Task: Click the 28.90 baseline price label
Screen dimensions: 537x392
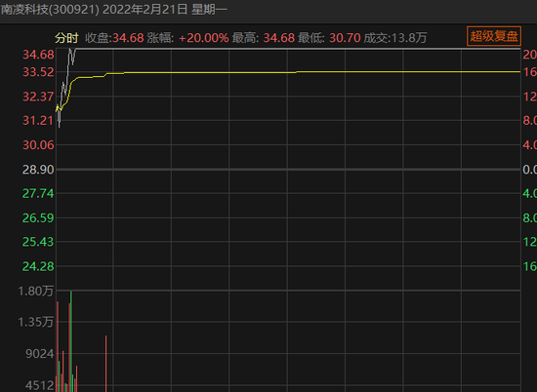Action: pyautogui.click(x=38, y=170)
